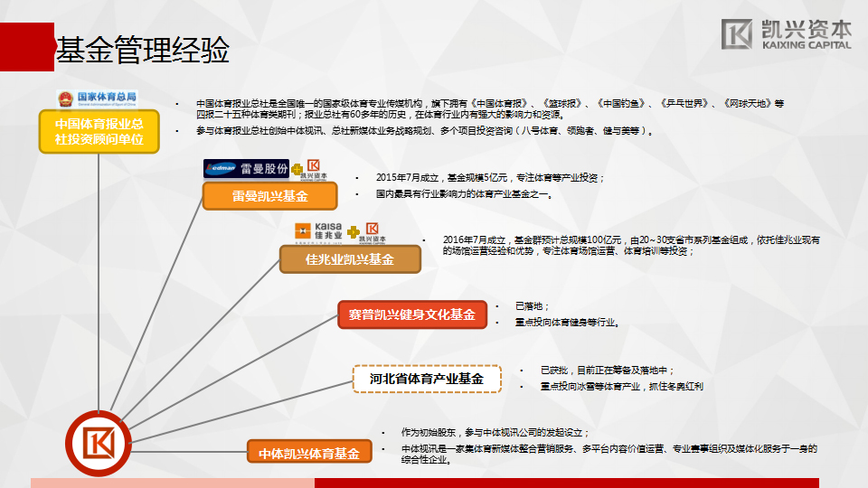Click the Kaisa 佳兆业 logo

point(319,231)
